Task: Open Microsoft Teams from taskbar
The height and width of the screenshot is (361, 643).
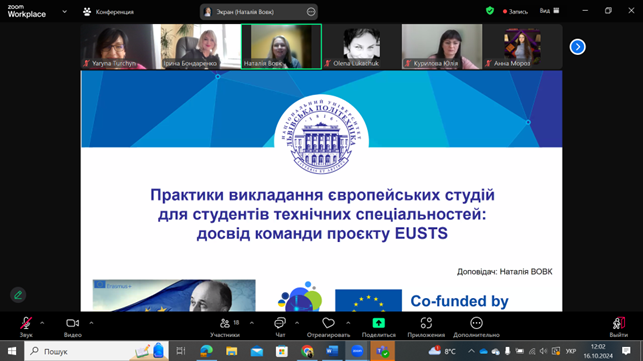Action: [x=383, y=351]
